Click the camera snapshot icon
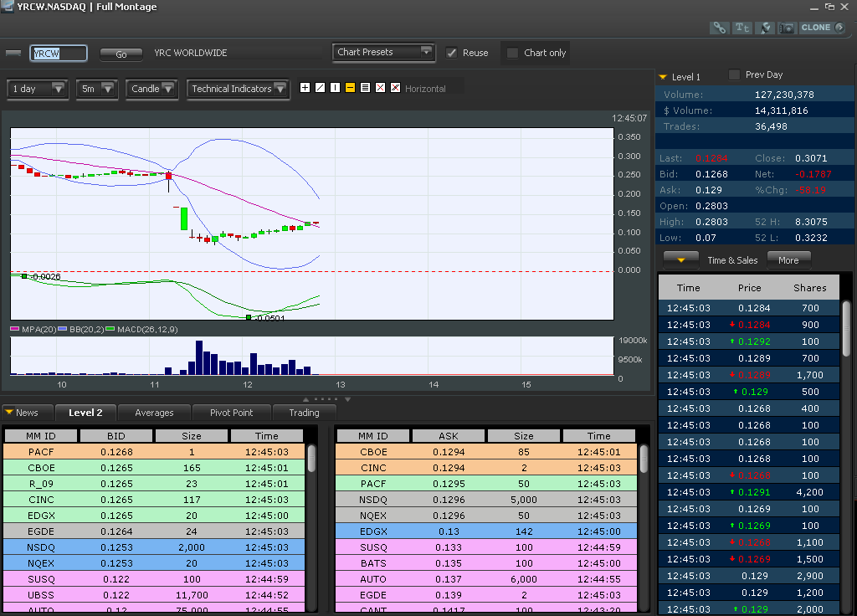 click(x=786, y=28)
